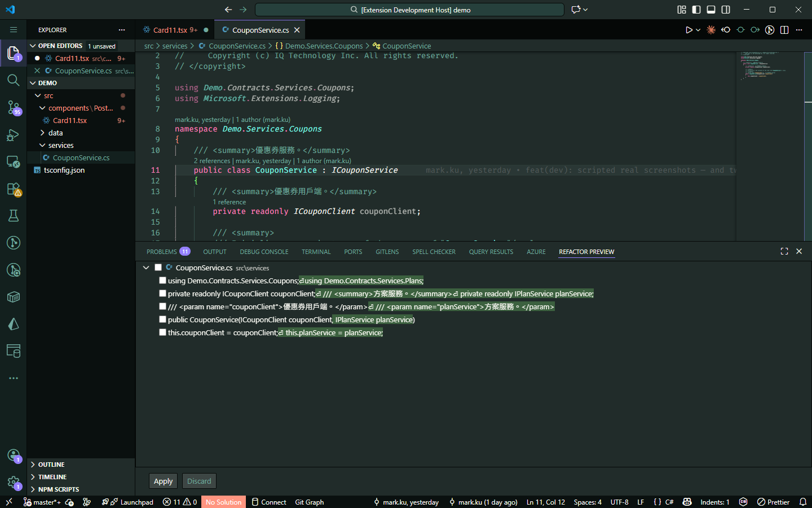This screenshot has height=508, width=812.
Task: Open Git Graph circular icon in editor toolbar
Action: point(770,30)
